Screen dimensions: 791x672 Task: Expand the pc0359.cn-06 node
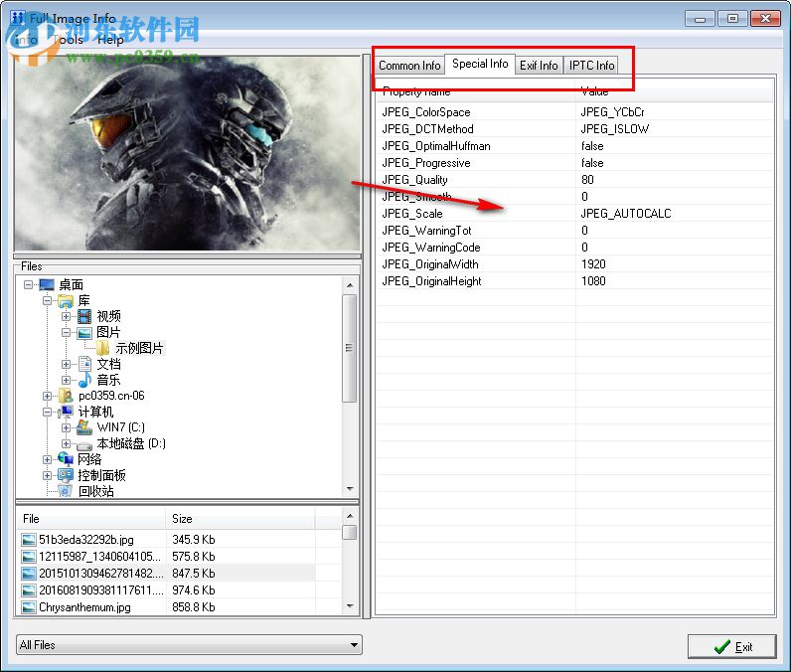(x=47, y=396)
